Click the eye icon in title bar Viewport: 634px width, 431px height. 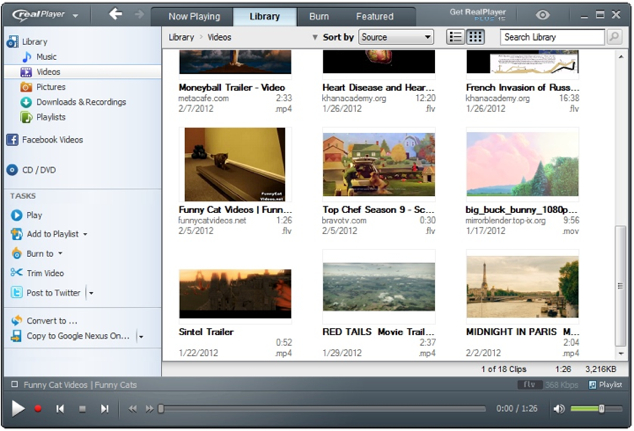pyautogui.click(x=543, y=15)
